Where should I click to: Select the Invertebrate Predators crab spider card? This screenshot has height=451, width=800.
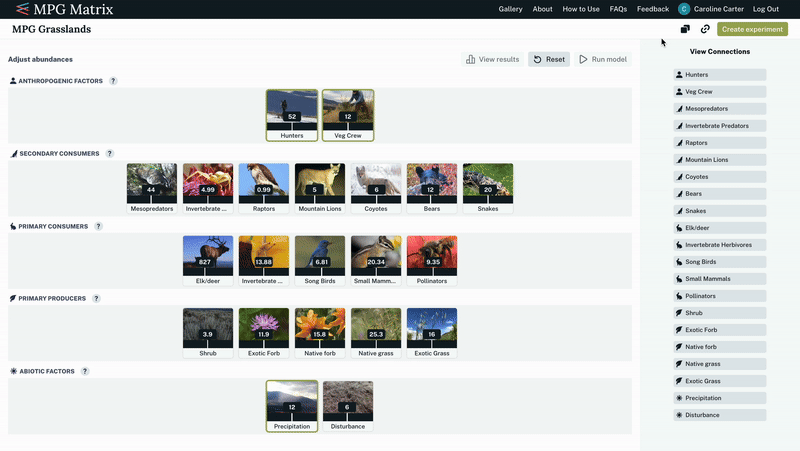click(x=208, y=188)
